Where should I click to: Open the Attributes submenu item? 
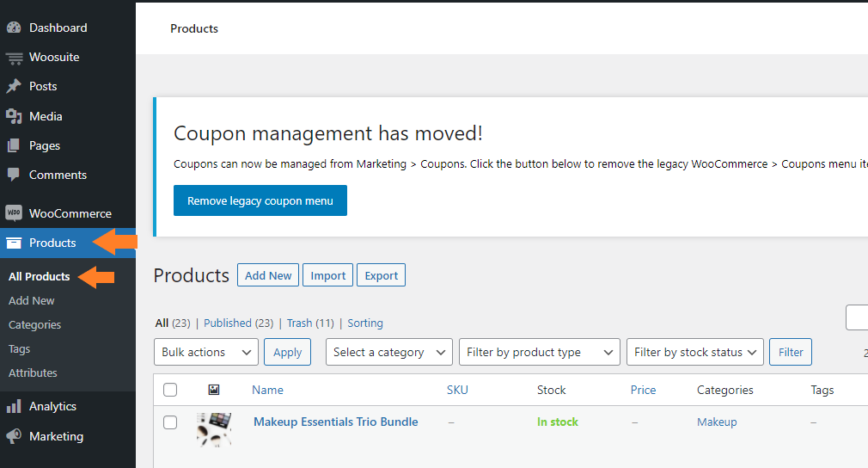(x=33, y=373)
